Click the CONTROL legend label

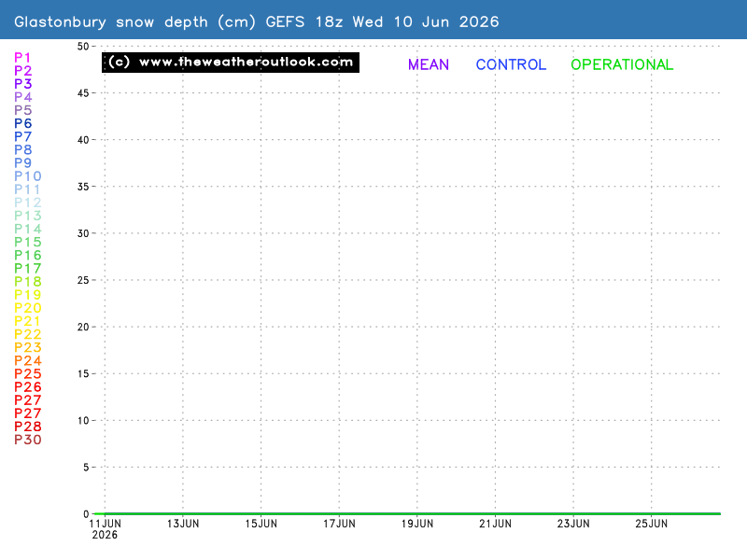point(511,64)
